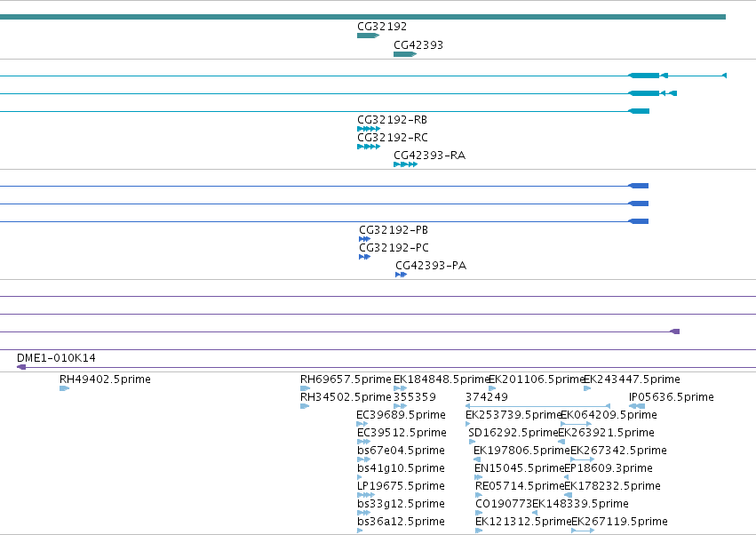Click the EK064209.5prime EST label
The image size is (756, 535).
coord(609,415)
